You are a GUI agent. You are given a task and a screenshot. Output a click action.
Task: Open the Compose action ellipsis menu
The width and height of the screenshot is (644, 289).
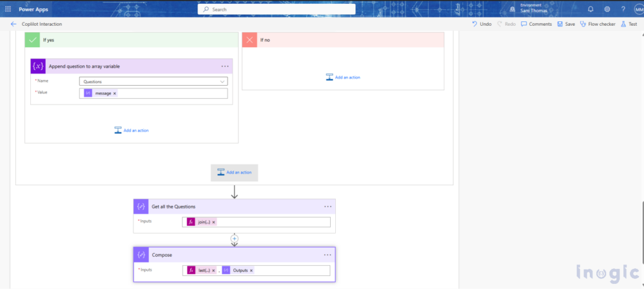(327, 255)
